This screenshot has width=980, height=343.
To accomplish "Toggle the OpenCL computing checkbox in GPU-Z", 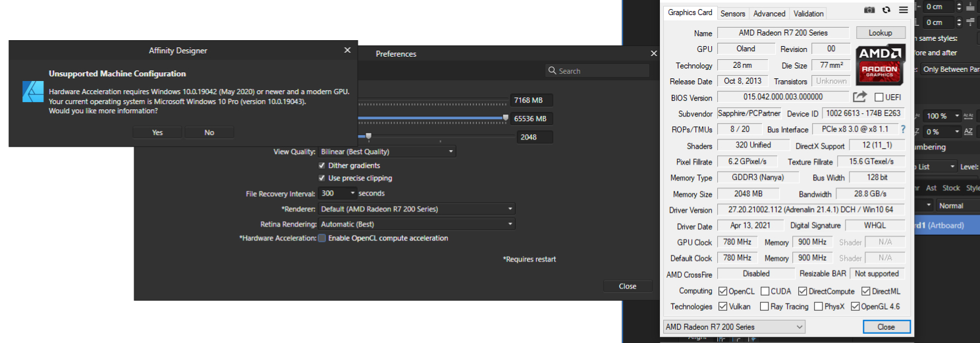I will (x=723, y=291).
